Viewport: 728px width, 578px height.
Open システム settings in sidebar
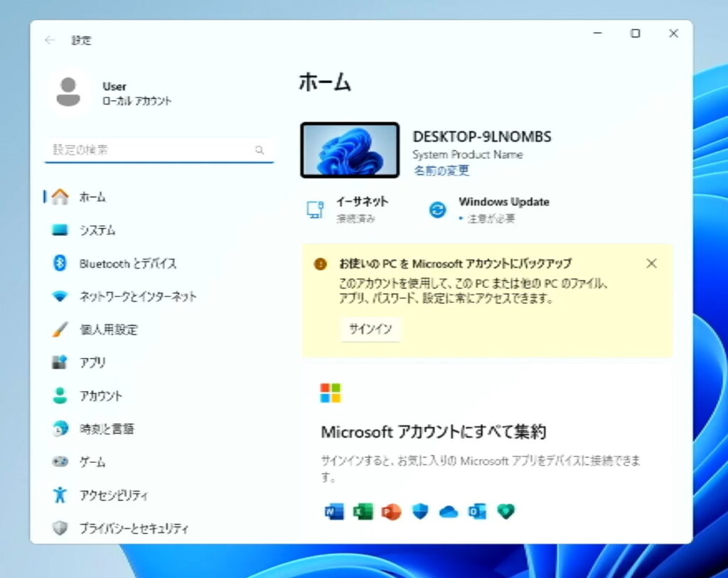coord(97,230)
